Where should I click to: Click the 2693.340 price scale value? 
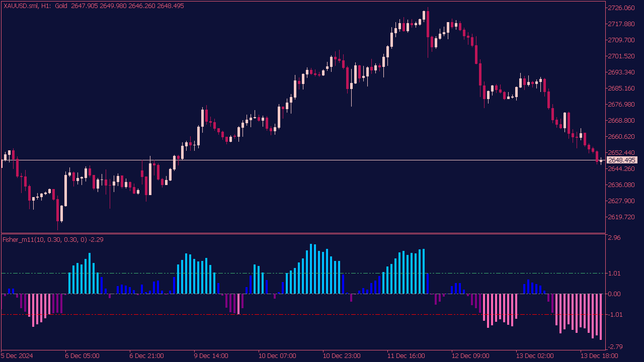click(x=622, y=72)
